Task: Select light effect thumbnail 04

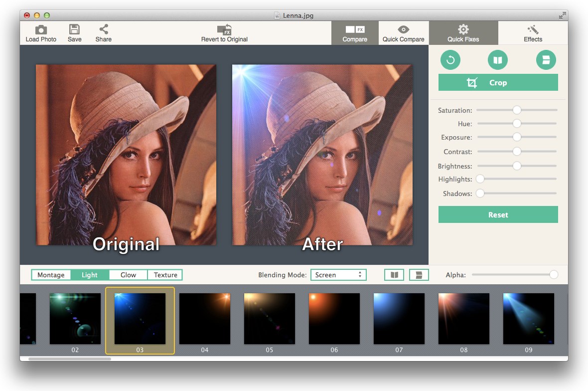Action: 205,319
